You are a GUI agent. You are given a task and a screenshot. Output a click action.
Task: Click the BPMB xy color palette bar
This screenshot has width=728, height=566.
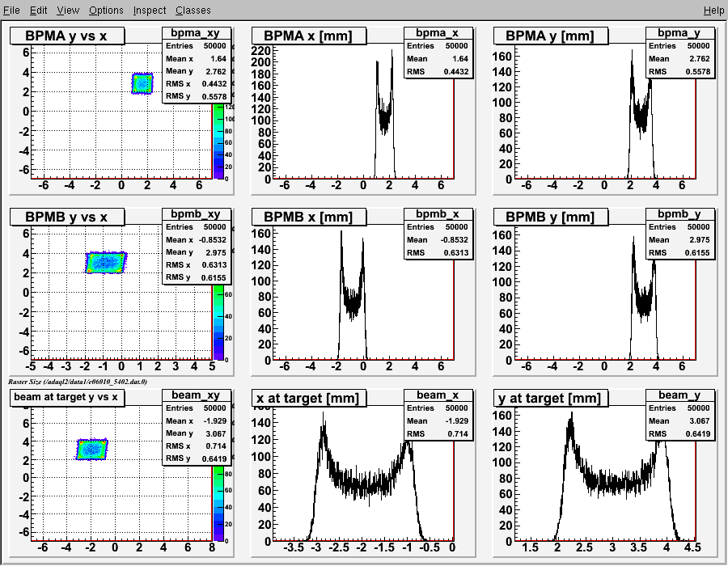pos(218,323)
